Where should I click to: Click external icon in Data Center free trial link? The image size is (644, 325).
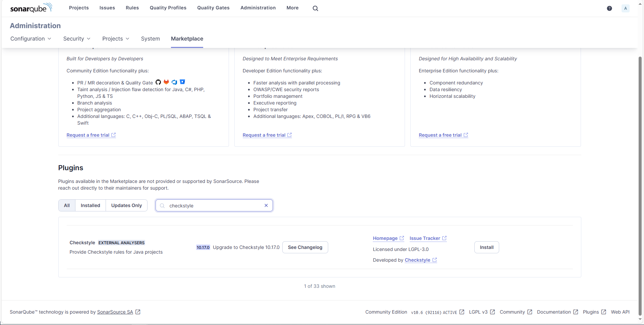pos(466,135)
